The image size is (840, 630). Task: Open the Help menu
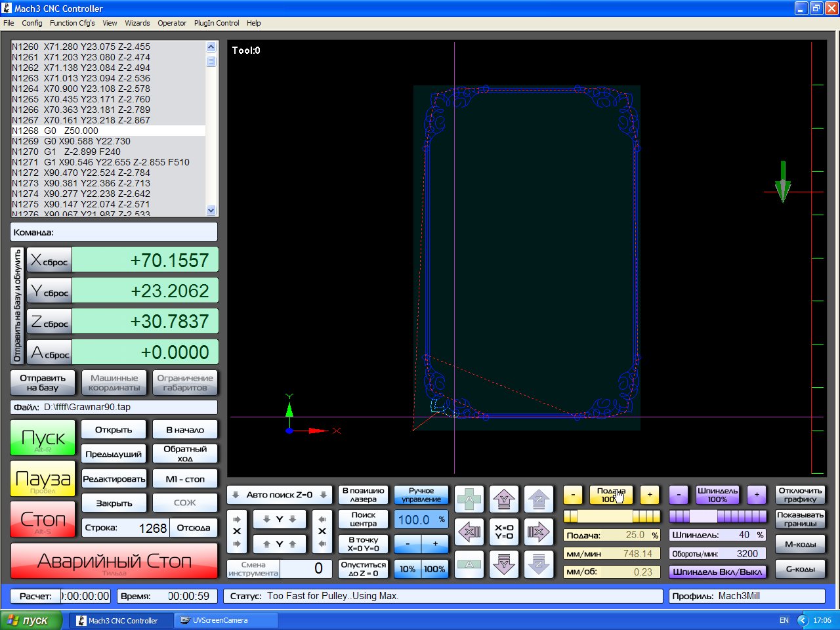pyautogui.click(x=254, y=23)
